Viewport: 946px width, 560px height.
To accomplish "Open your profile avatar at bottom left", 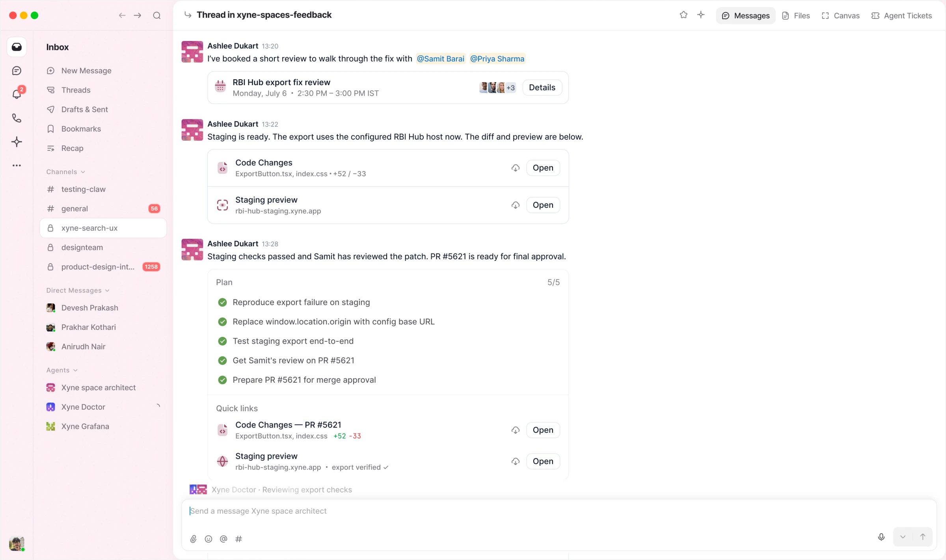I will pyautogui.click(x=17, y=544).
